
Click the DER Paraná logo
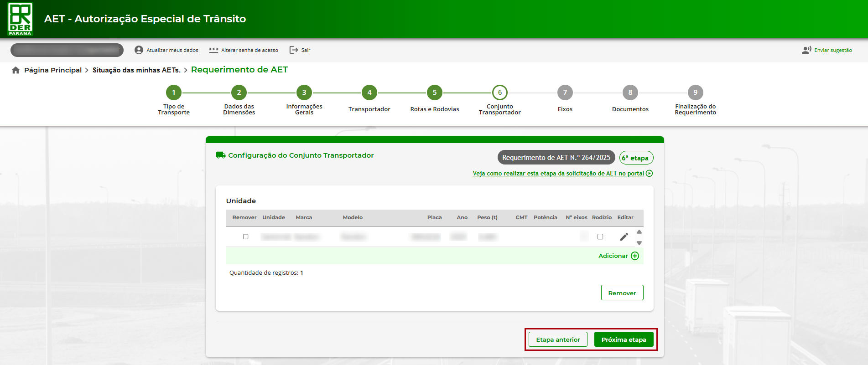tap(20, 19)
